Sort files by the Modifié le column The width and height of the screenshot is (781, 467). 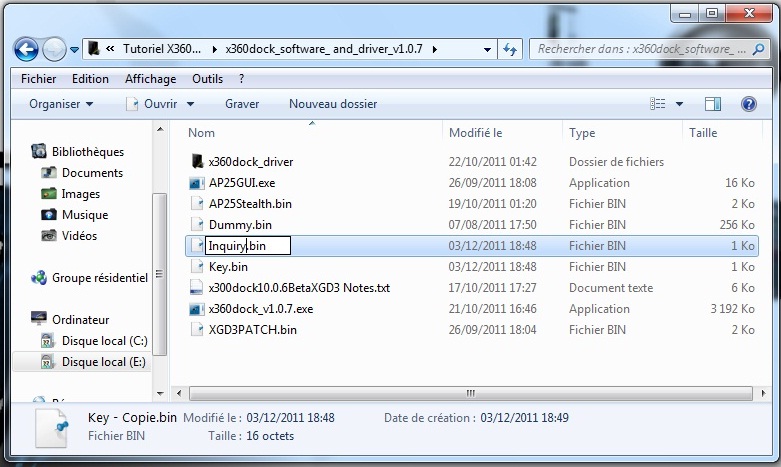476,133
